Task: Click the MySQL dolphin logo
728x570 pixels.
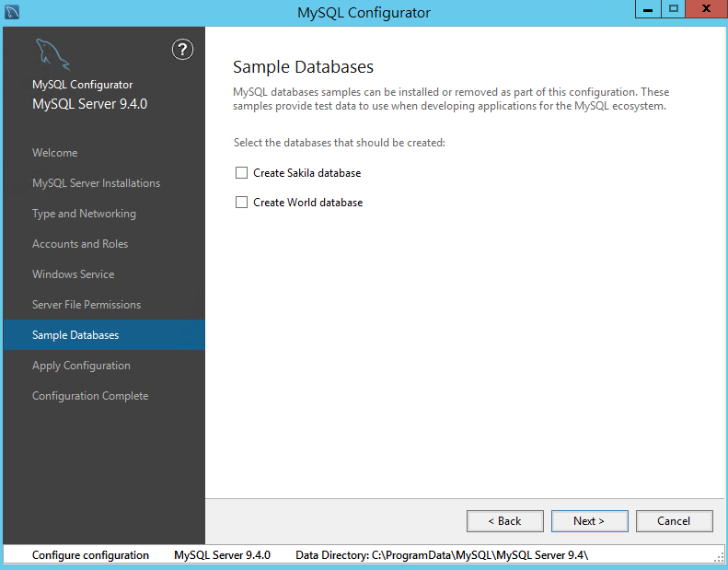Action: 52,54
